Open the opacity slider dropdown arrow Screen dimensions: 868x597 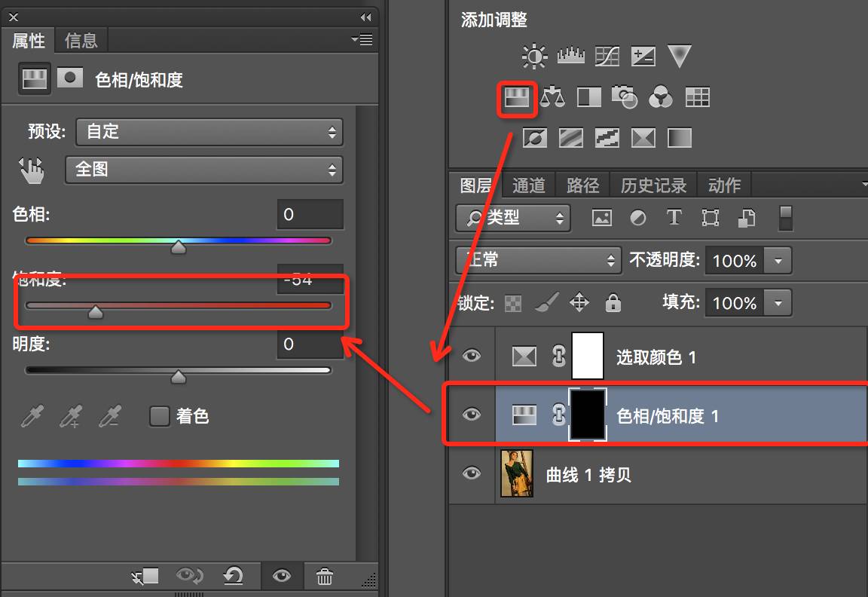[x=778, y=260]
